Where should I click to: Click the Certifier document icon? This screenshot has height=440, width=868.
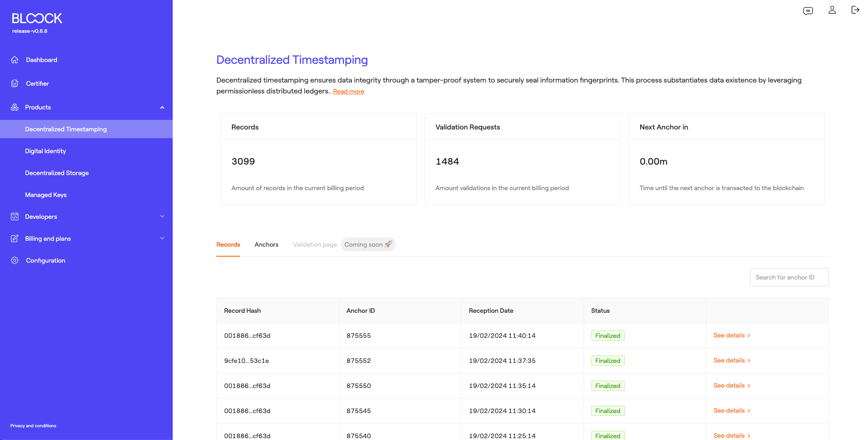pos(15,83)
